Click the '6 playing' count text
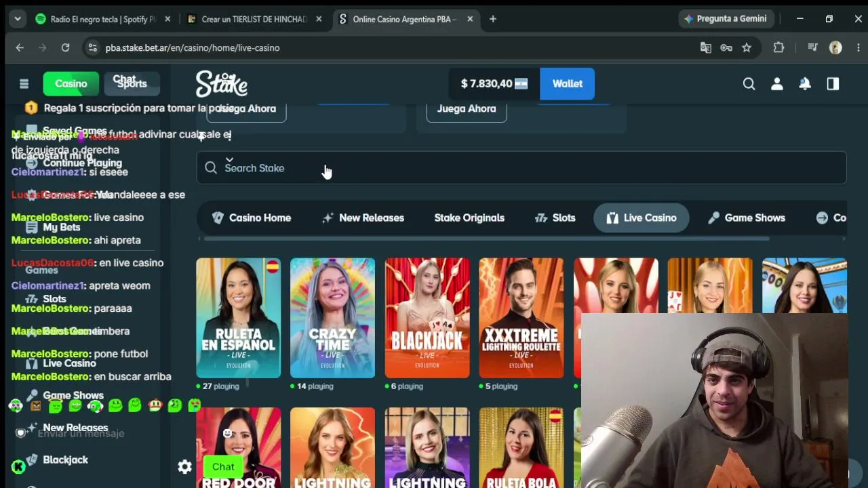 point(407,386)
